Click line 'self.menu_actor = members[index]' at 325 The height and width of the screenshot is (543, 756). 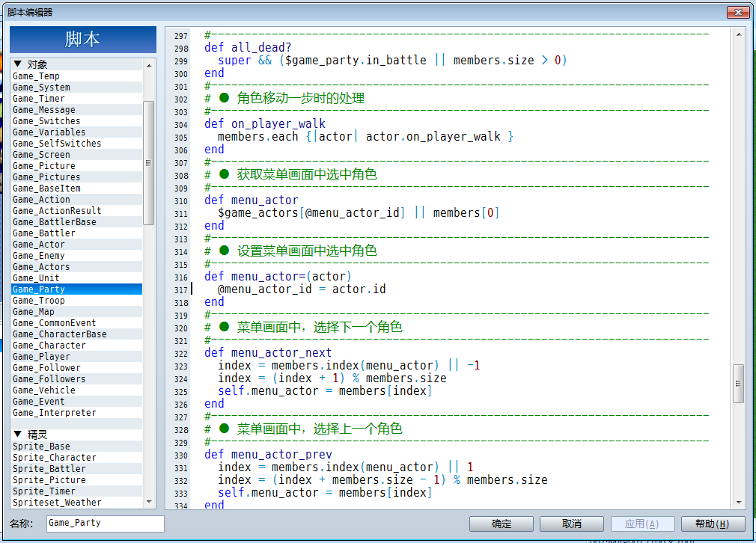click(x=325, y=390)
